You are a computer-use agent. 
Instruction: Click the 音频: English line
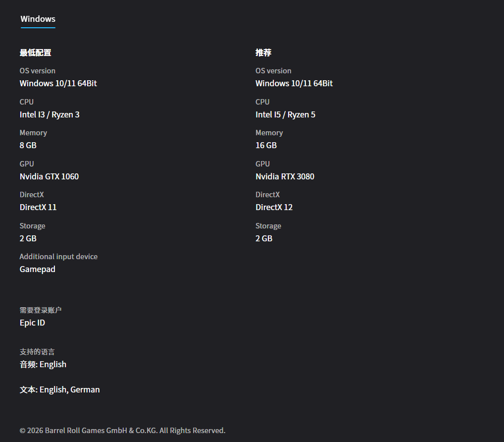pyautogui.click(x=43, y=364)
